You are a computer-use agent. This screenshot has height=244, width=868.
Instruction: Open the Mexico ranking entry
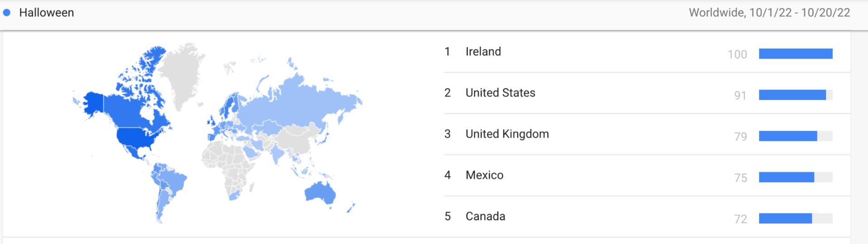647,175
